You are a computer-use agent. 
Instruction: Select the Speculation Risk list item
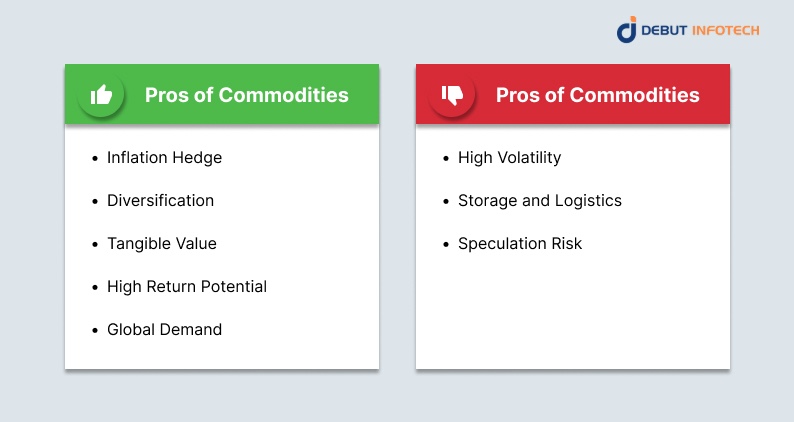[519, 244]
